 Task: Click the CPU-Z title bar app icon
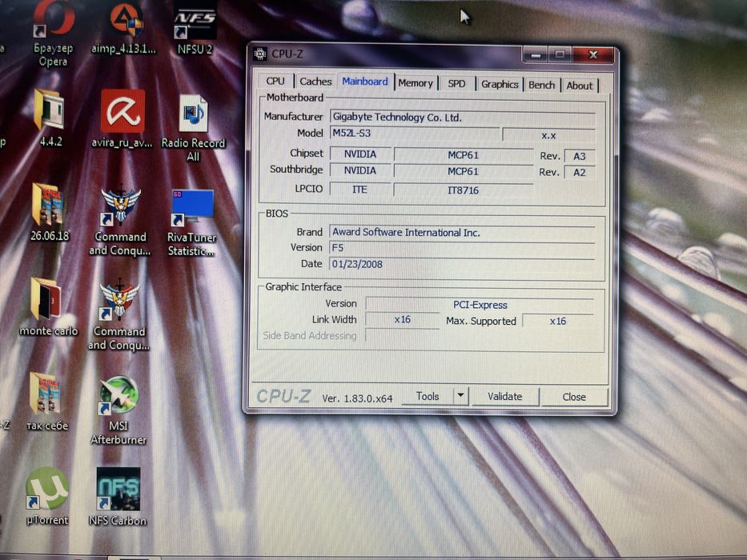pos(260,54)
